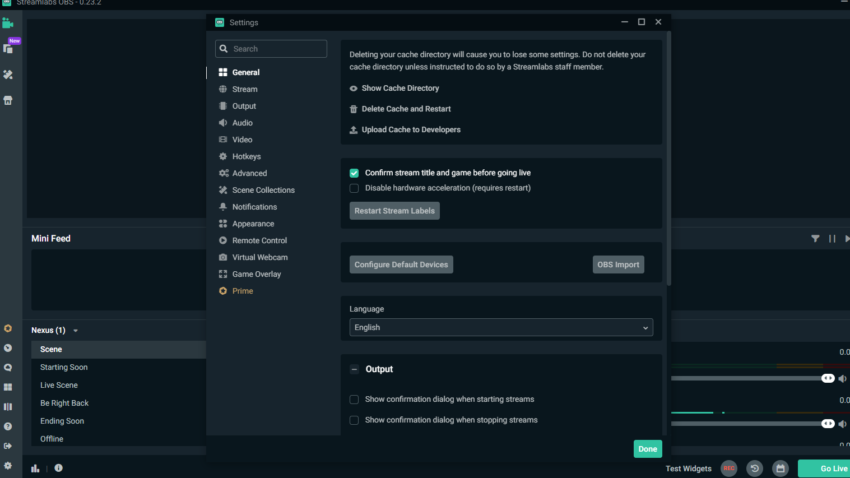
Task: Click Configure Default Devices button
Action: (401, 264)
